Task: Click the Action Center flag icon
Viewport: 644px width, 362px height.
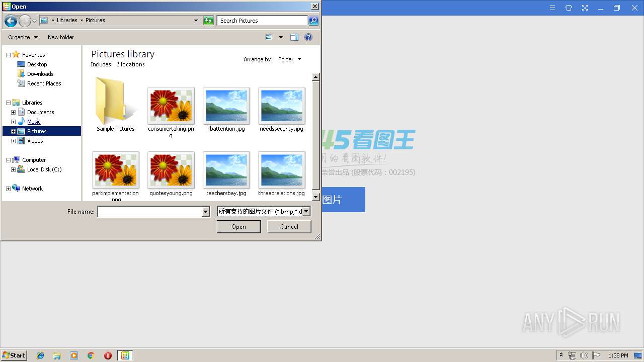Action: pos(596,355)
